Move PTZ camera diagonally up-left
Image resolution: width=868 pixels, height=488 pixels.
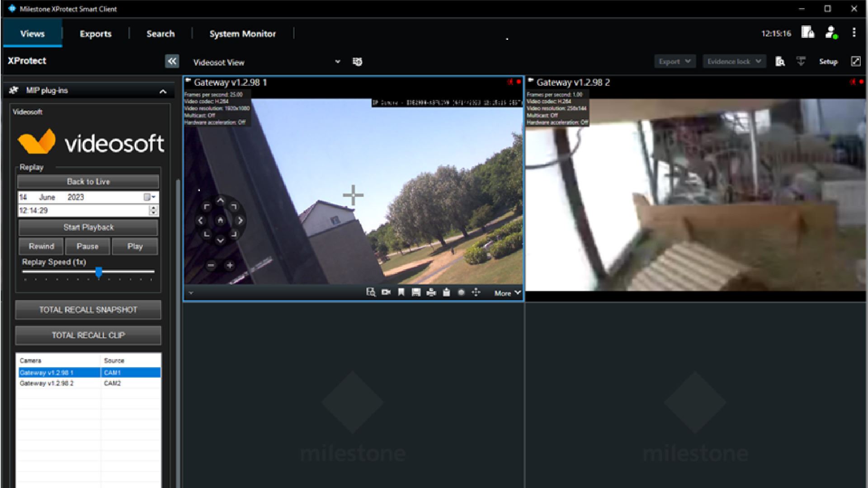point(207,207)
